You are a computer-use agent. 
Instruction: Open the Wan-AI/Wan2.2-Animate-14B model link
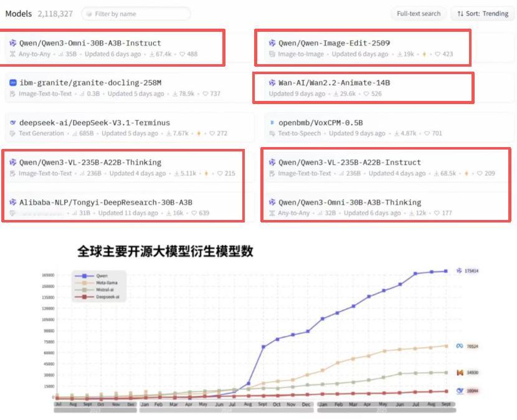point(334,82)
